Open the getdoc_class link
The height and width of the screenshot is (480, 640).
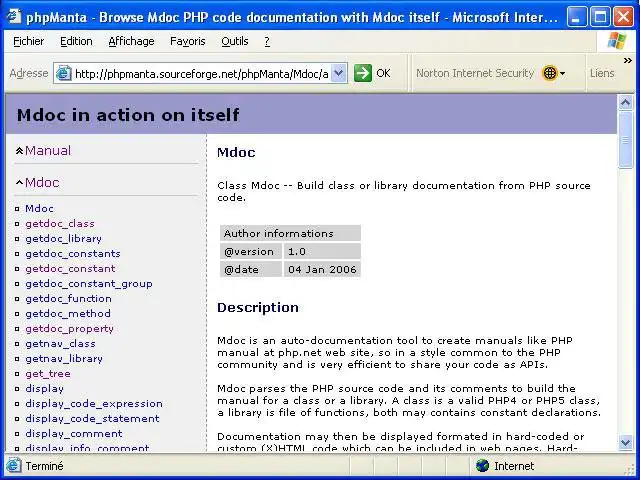click(x=60, y=224)
